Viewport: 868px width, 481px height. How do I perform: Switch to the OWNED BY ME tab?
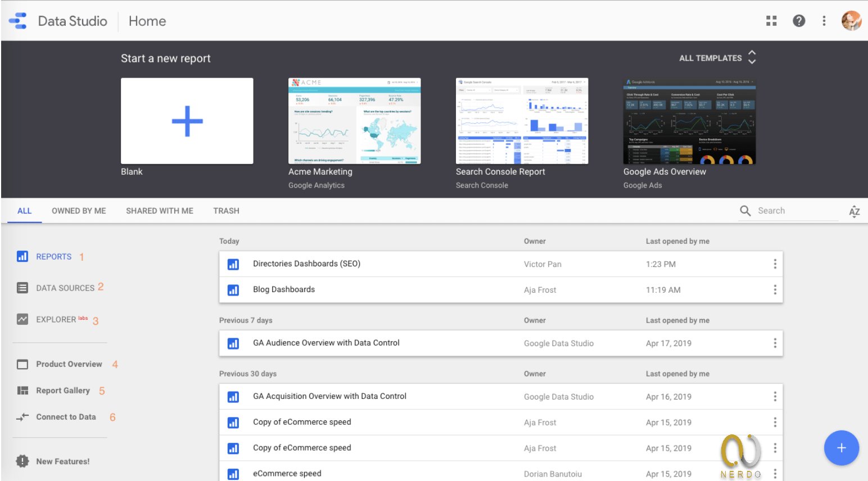coord(79,211)
